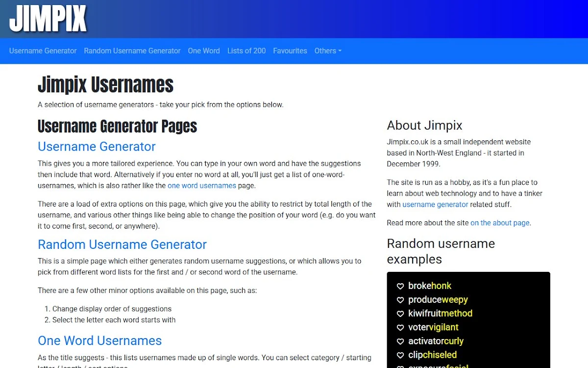Screen dimensions: 588x368
Task: Click heart icon next to produceweepy
Action: 400,300
